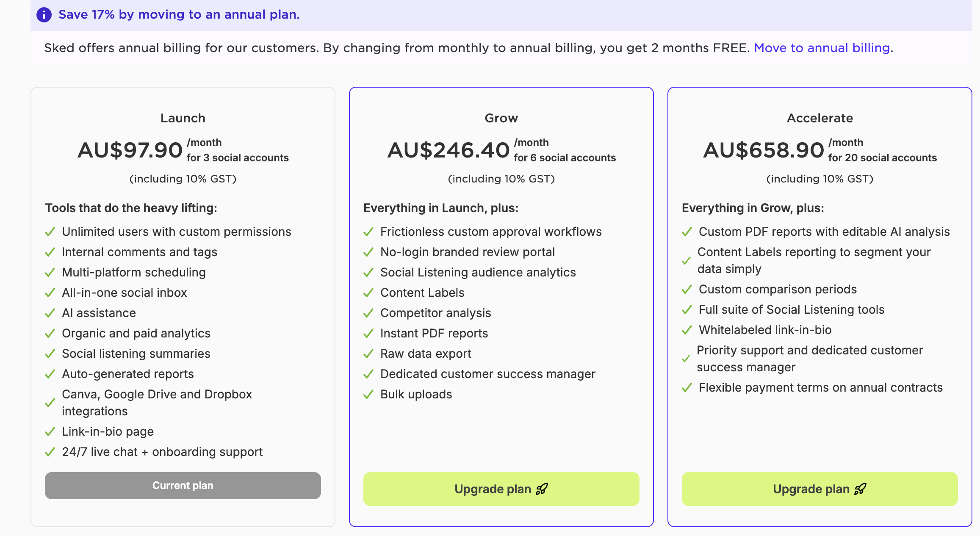Image resolution: width=980 pixels, height=536 pixels.
Task: Click the checkmark beside Unlimited users with custom permissions
Action: click(50, 232)
